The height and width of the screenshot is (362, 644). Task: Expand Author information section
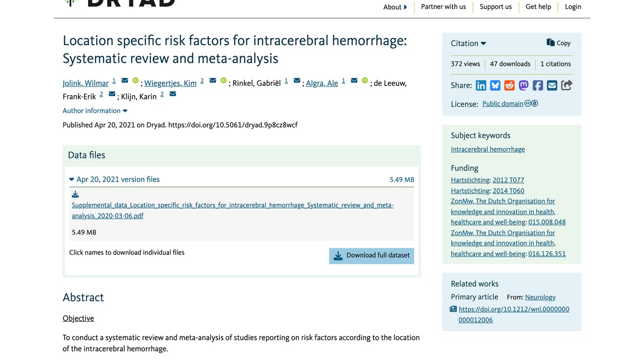pyautogui.click(x=95, y=111)
